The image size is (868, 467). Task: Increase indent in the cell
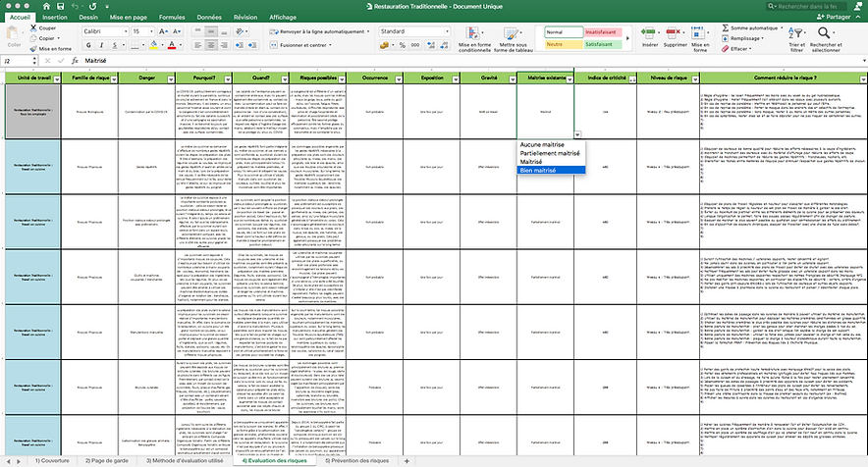252,45
